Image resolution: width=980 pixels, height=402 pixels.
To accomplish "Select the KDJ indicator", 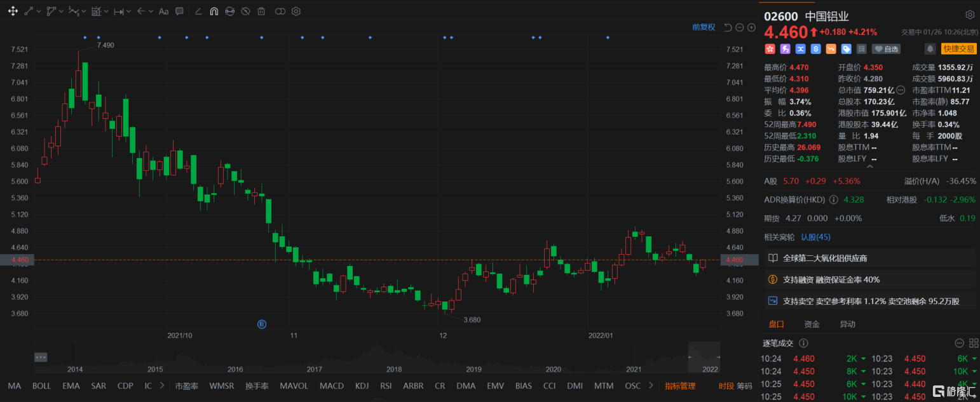I will (x=362, y=385).
